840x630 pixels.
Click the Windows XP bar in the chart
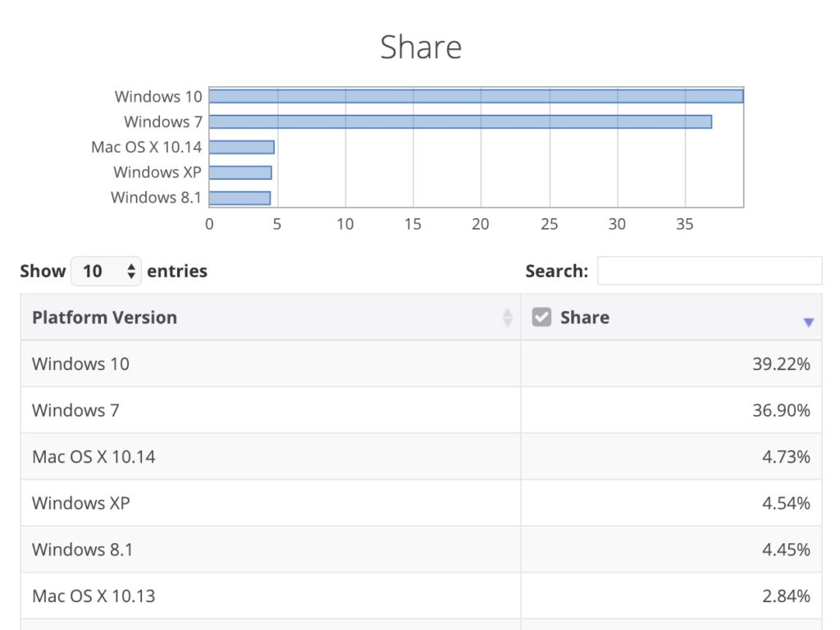[x=240, y=172]
